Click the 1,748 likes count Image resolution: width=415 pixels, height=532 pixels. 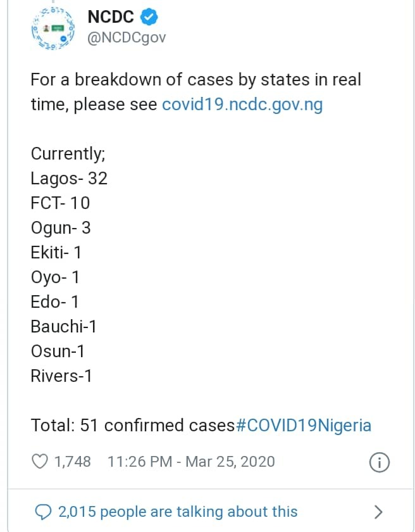pos(73,462)
